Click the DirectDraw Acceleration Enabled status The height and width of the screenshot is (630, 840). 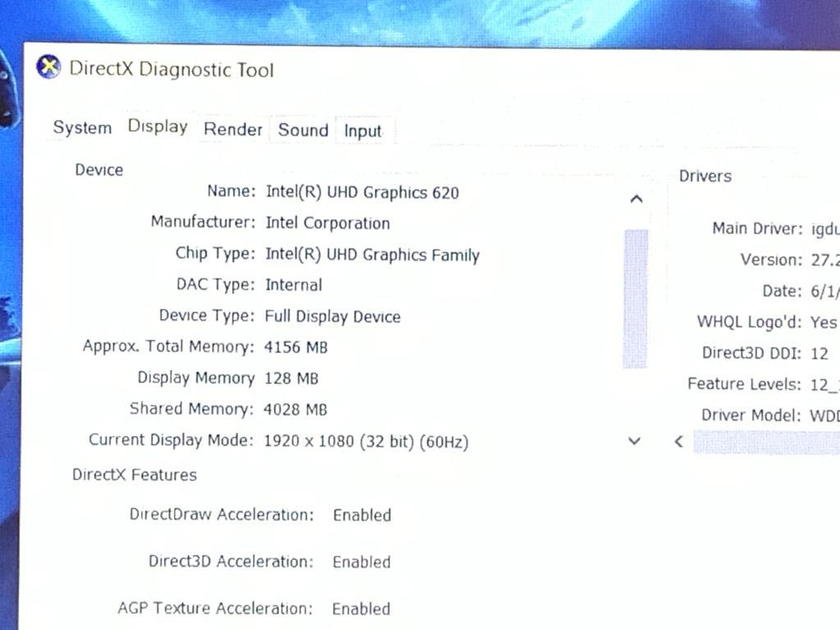(362, 515)
